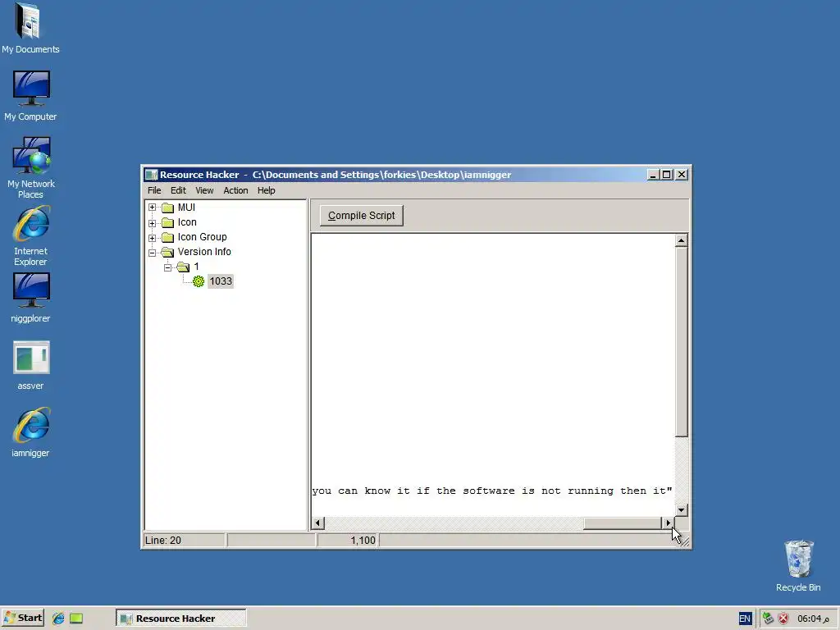
Task: Close the Resource Hacker window
Action: pyautogui.click(x=682, y=175)
